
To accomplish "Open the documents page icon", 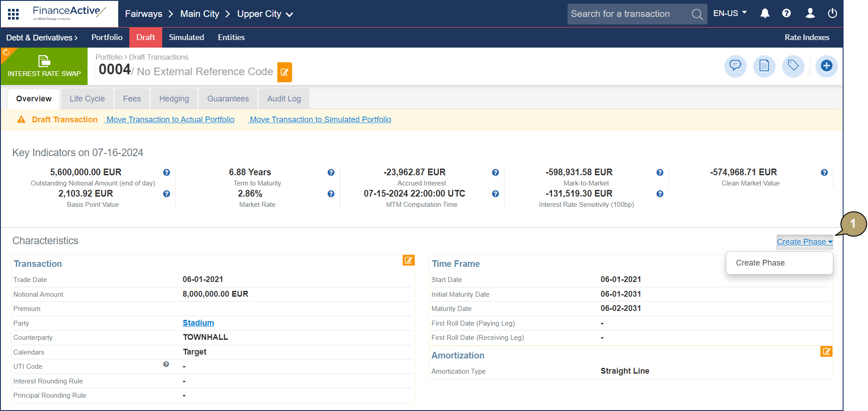I will click(x=764, y=66).
